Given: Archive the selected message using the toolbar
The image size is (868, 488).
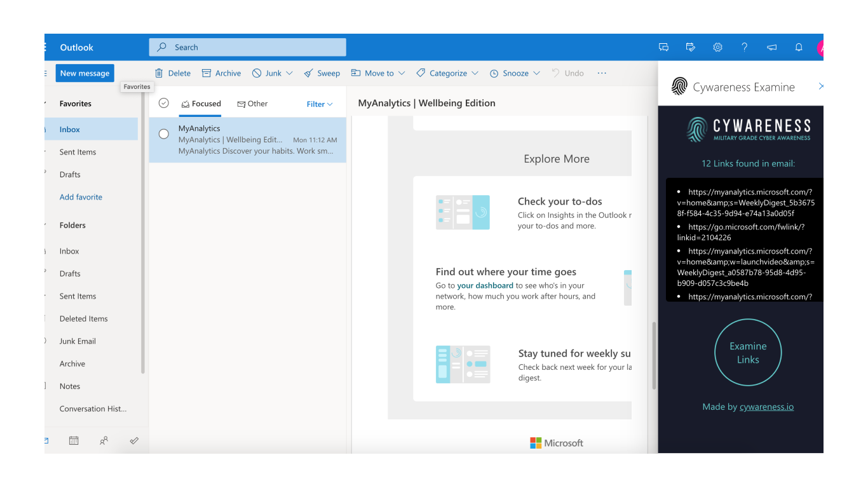Looking at the screenshot, I should coord(221,73).
